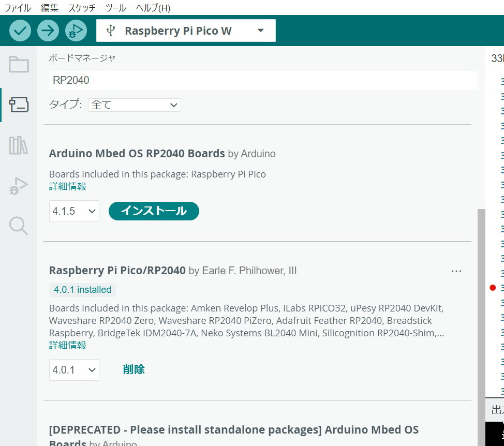
Task: Open the スケッチ menu
Action: pos(82,8)
